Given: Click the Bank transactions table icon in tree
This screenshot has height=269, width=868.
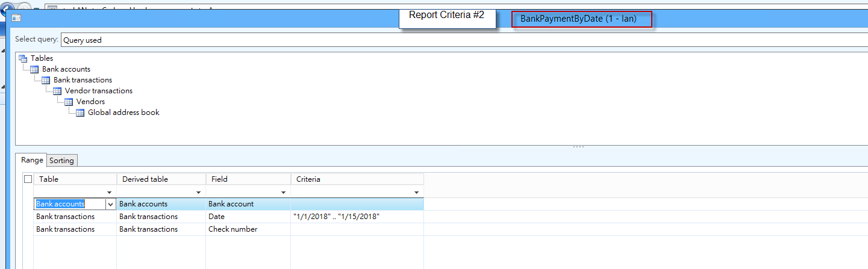Looking at the screenshot, I should (46, 80).
